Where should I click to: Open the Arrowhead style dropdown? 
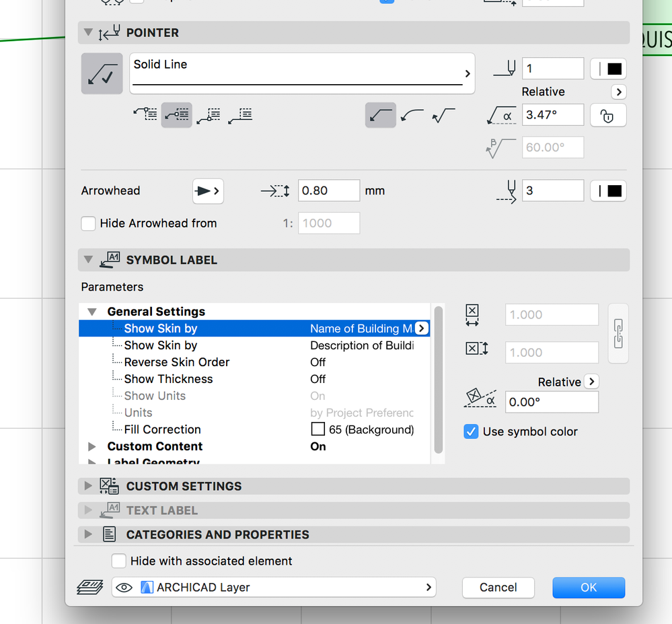(x=208, y=191)
